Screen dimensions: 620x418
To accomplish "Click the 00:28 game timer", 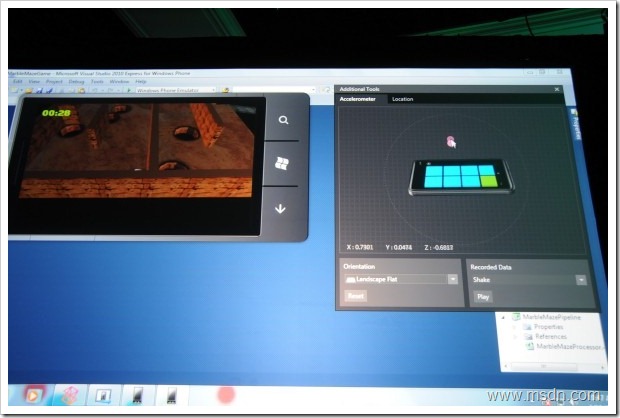I will coord(56,113).
